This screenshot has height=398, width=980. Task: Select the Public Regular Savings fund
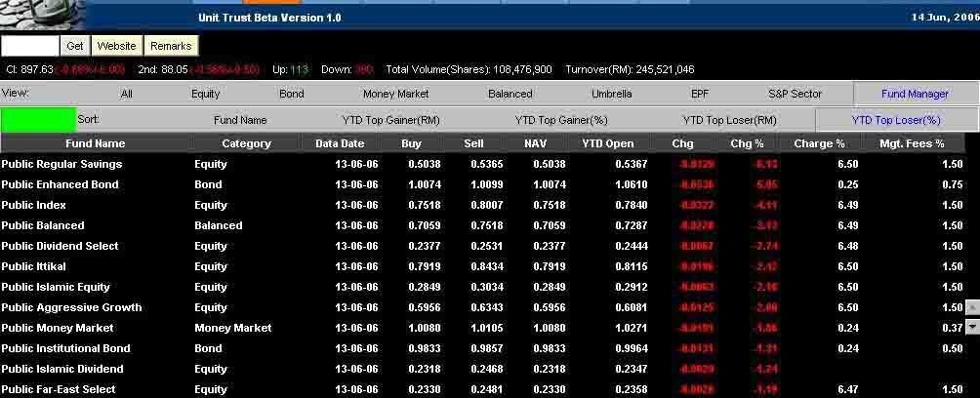(61, 164)
